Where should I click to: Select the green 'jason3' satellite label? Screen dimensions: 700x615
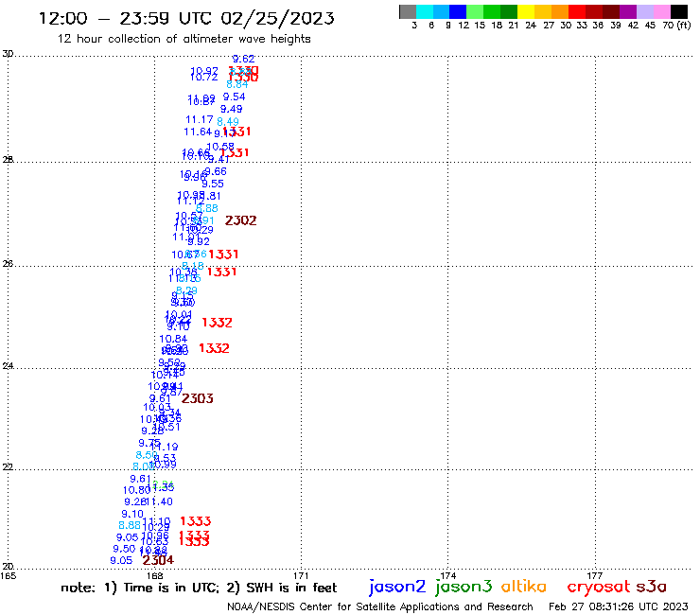464,587
